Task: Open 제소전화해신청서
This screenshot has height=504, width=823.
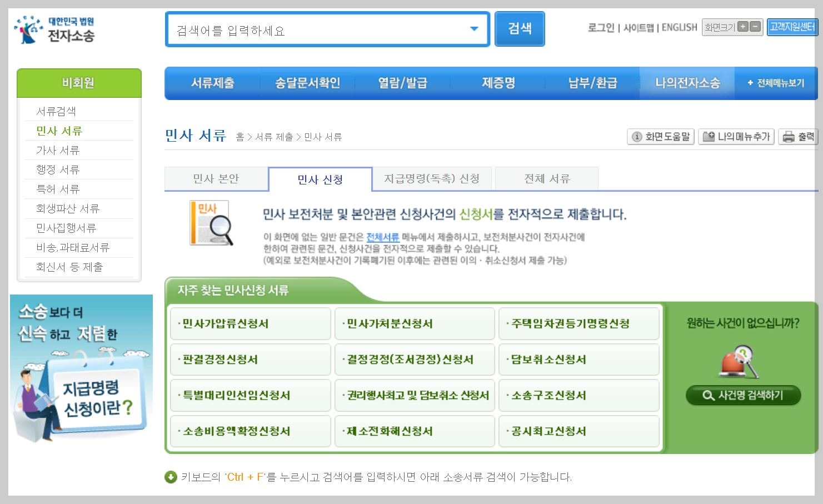Action: coord(415,431)
